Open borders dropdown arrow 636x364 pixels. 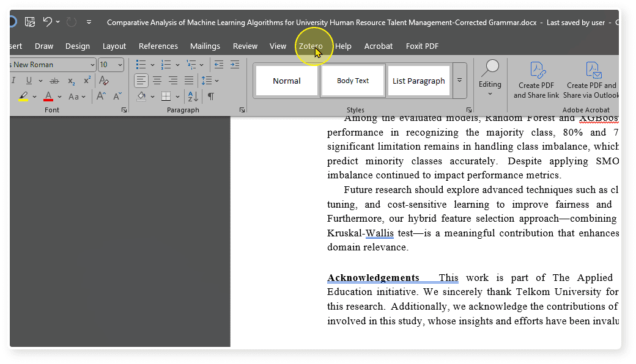(178, 96)
